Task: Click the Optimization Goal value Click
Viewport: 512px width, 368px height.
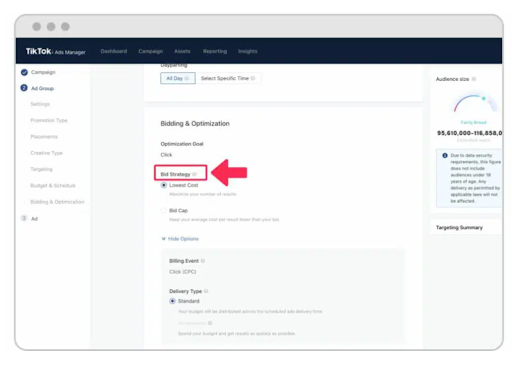Action: pyautogui.click(x=166, y=155)
